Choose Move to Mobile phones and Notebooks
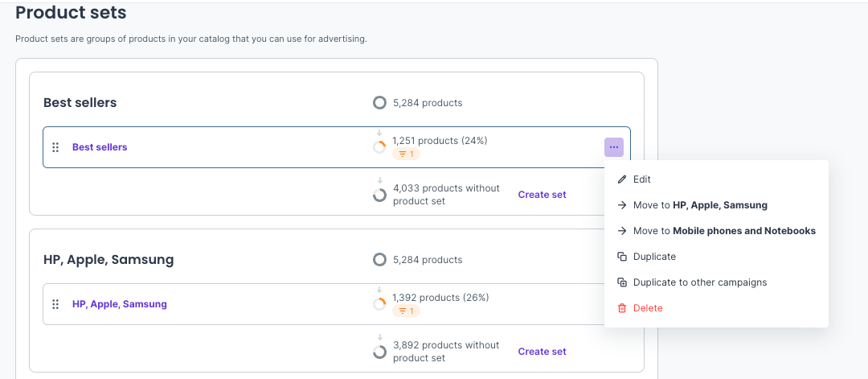Screen dimensions: 868x379 tap(724, 231)
